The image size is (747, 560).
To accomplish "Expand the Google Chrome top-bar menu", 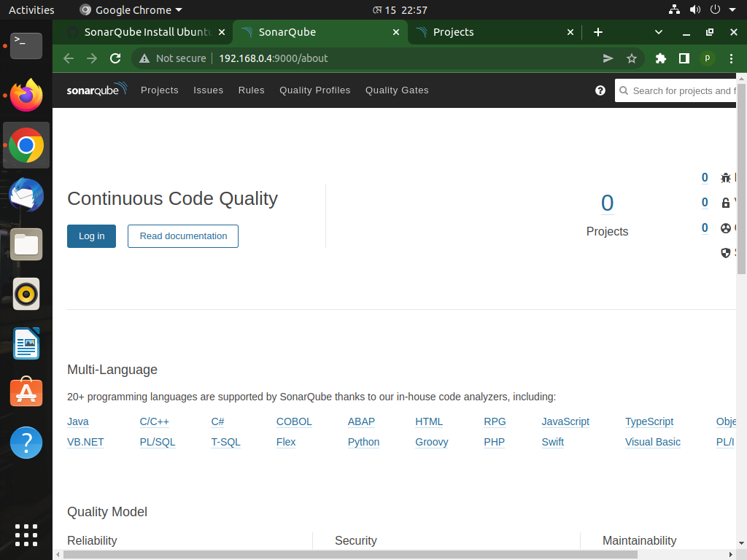I will 130,9.
